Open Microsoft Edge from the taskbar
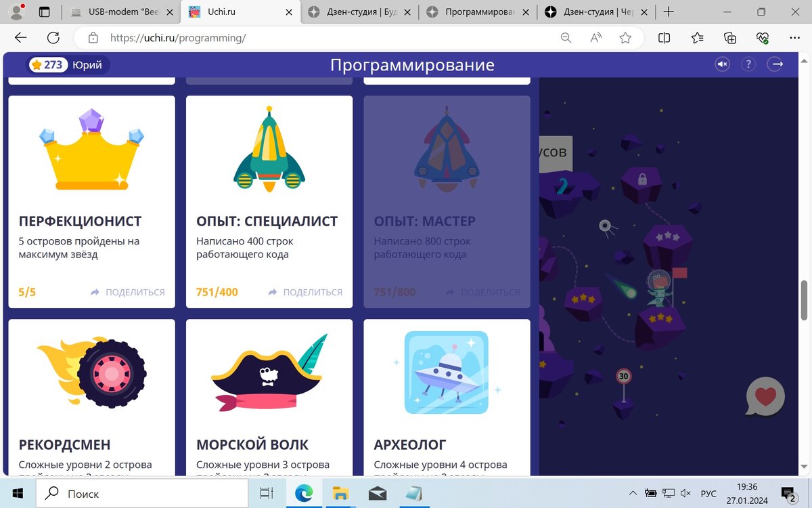 304,493
